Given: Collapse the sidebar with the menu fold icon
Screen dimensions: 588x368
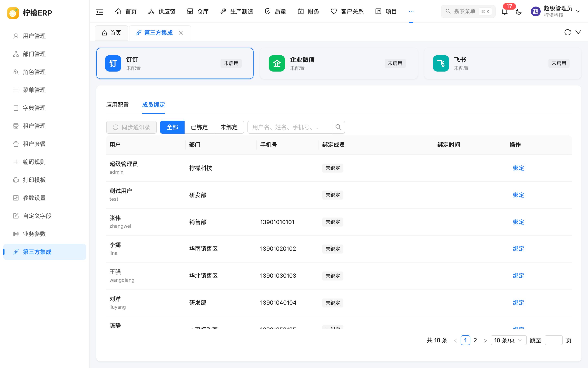Looking at the screenshot, I should (x=100, y=11).
